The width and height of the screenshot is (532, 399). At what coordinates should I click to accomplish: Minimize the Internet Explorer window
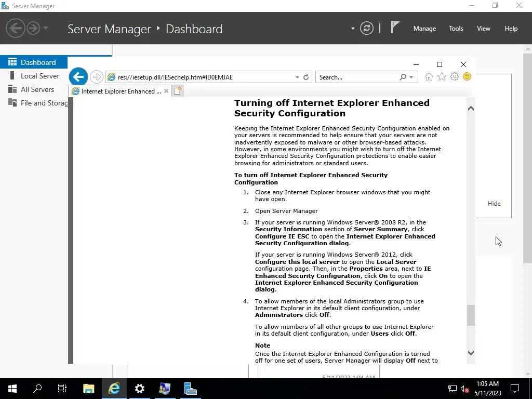click(416, 64)
